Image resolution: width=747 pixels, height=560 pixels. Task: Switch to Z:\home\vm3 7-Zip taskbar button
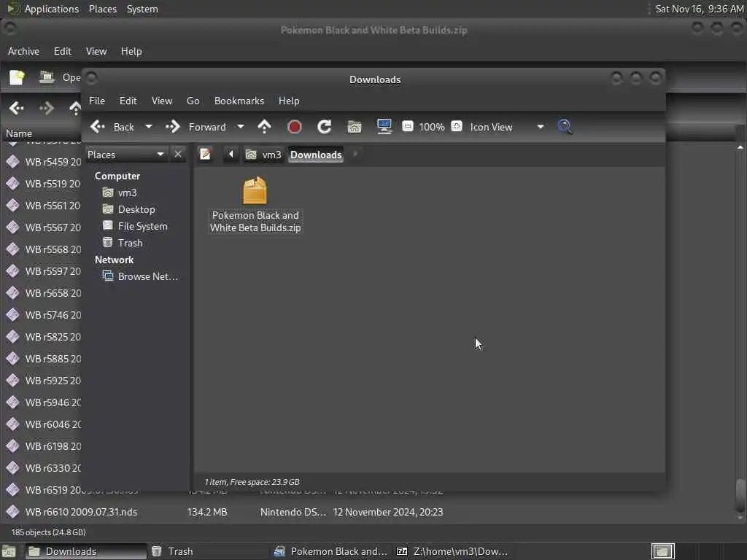coord(452,551)
